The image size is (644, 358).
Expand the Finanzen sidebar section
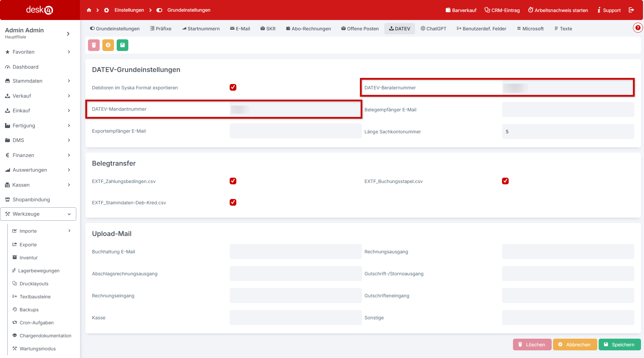click(x=38, y=155)
